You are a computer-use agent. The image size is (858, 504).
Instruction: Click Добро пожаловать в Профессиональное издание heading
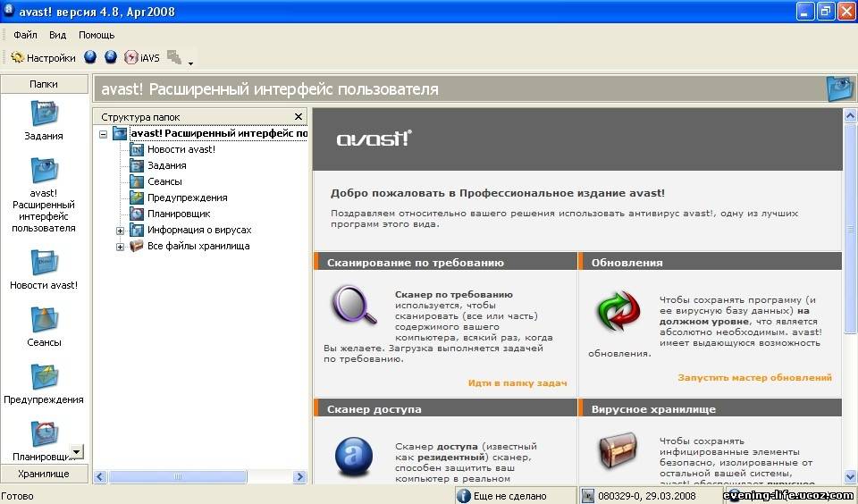click(x=498, y=193)
